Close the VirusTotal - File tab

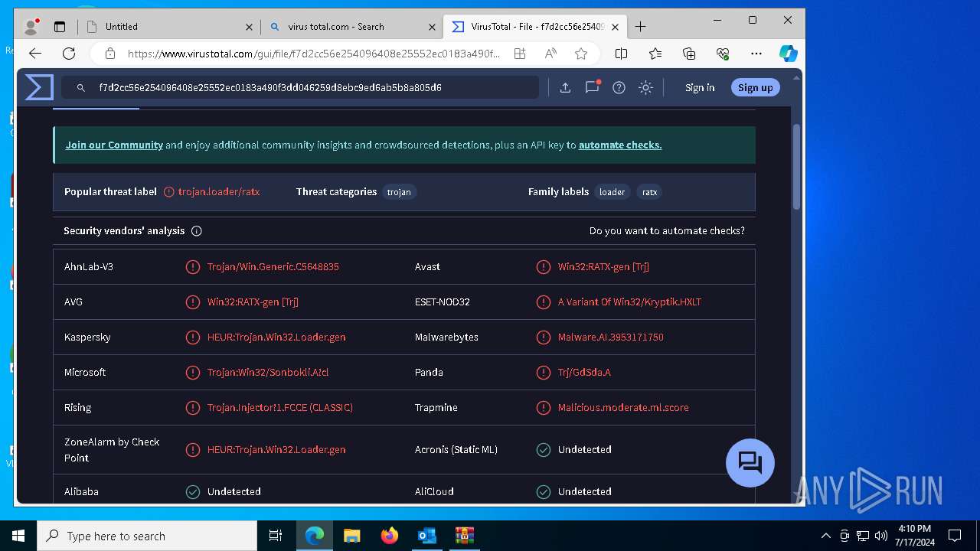click(x=615, y=27)
